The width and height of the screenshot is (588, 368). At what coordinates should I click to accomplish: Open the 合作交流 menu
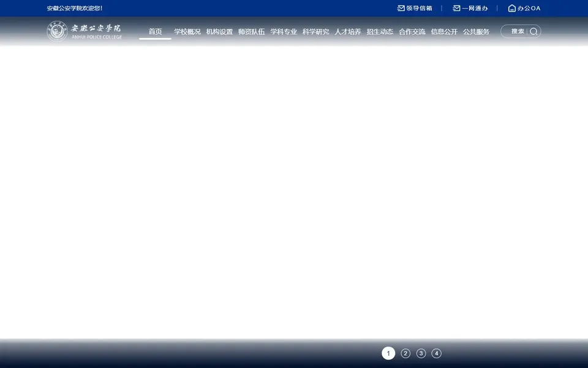click(412, 31)
